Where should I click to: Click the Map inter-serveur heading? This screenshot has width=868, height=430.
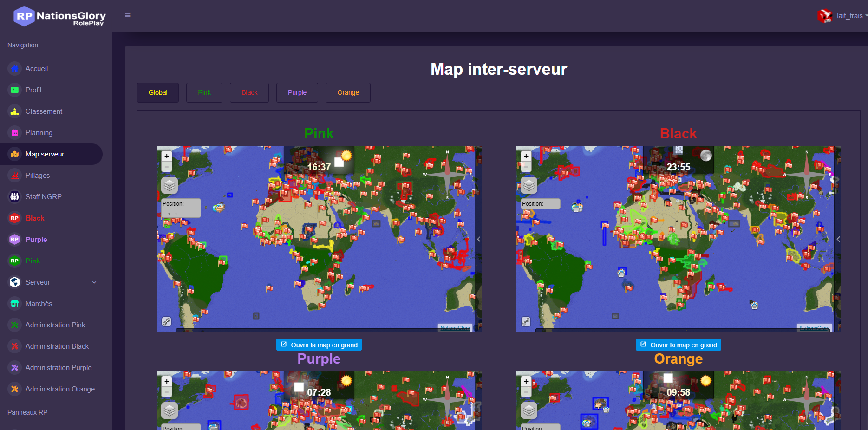click(x=499, y=69)
